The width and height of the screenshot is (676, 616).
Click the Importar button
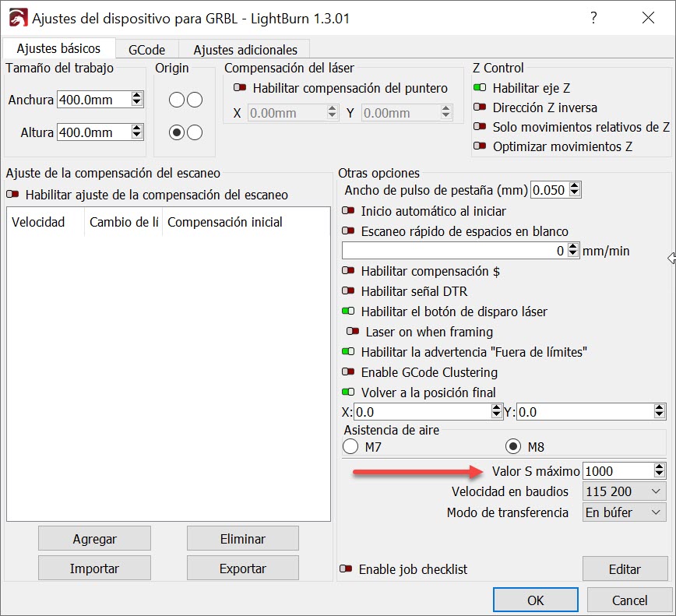[94, 568]
